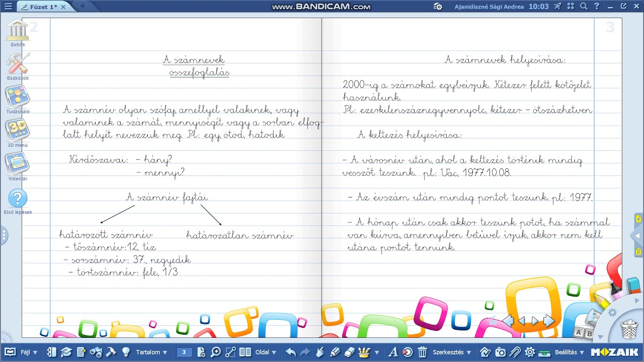Open Első lépések help guide
The image size is (644, 362).
pyautogui.click(x=18, y=201)
